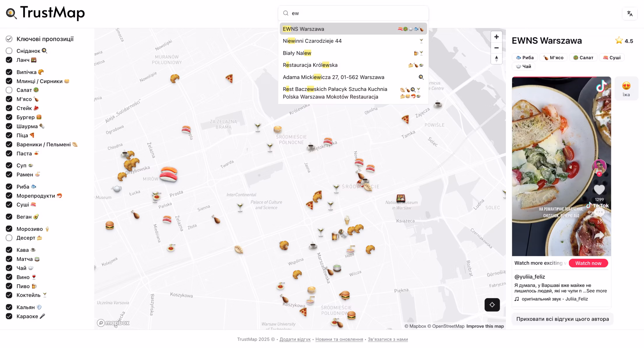Screen dimensions: 644x348
Task: Select "Biały Nalew" from search suggestions
Action: tap(297, 53)
